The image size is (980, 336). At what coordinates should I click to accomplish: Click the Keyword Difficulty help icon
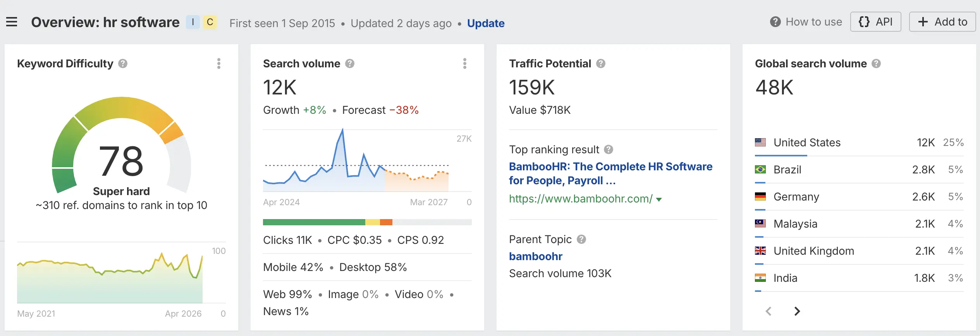point(123,63)
